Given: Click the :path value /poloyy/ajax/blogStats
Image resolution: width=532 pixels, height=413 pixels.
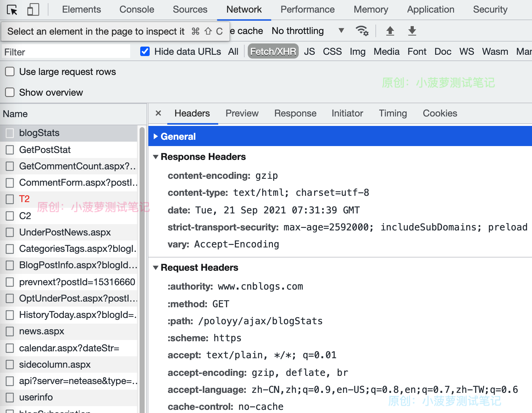Looking at the screenshot, I should tap(260, 321).
